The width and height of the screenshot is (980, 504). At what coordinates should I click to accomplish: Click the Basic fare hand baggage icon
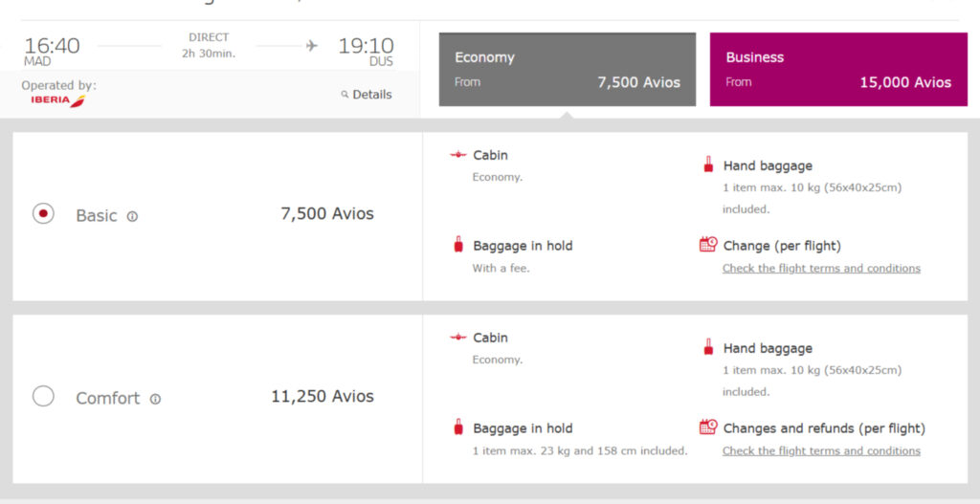[x=708, y=164]
